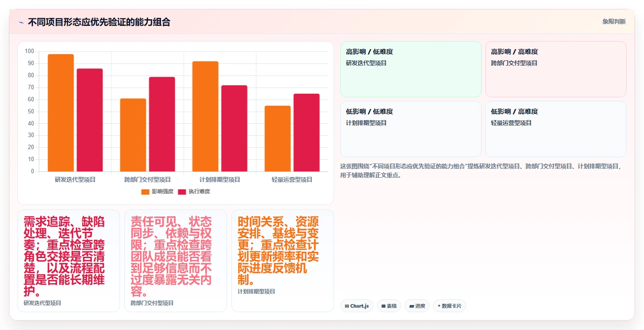Toggle the 执行难度 legend entry
Image resolution: width=644 pixels, height=330 pixels.
coord(194,192)
